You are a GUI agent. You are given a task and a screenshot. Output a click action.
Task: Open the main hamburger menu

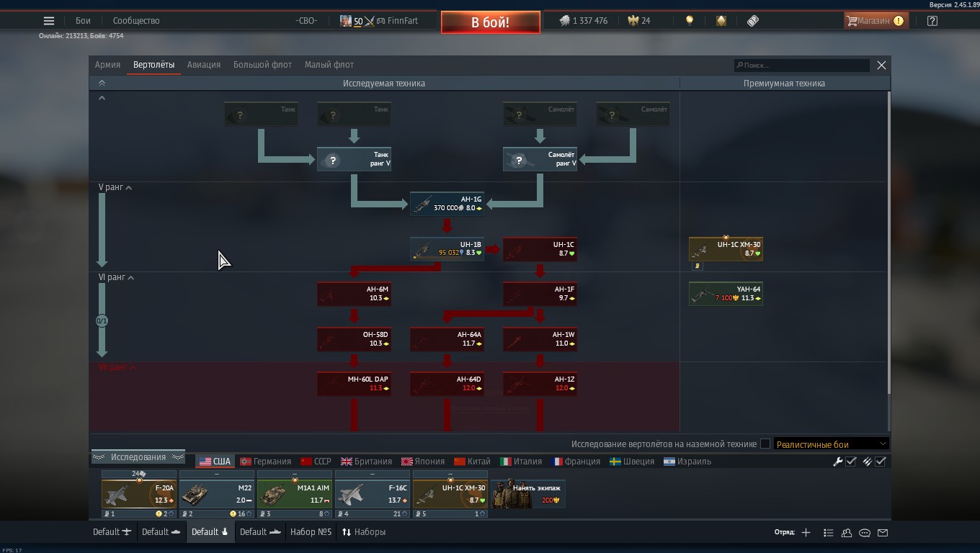pyautogui.click(x=49, y=21)
